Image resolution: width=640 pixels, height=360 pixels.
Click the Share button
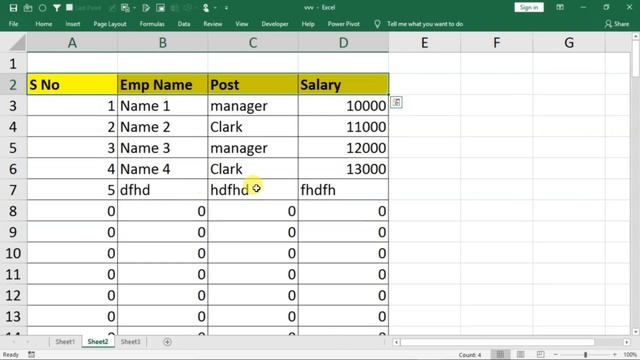[617, 24]
